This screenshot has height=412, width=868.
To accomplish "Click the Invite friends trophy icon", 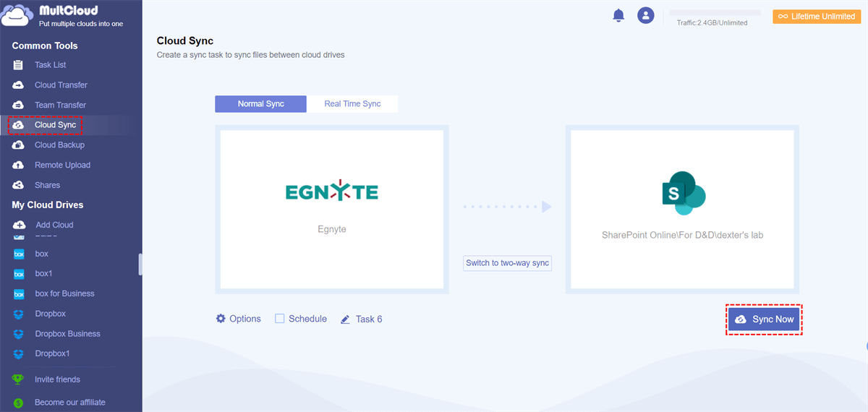I will click(19, 379).
